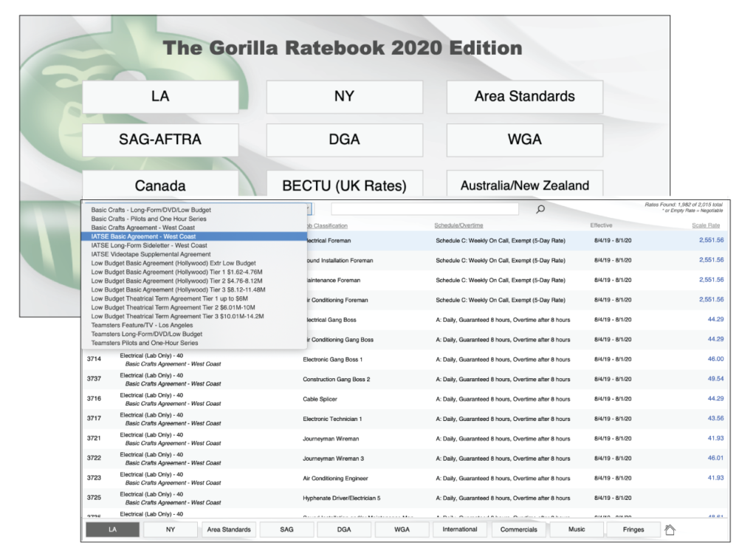Viewport: 756px width, 548px height.
Task: Click the 44.29 rate for Electrical Gang Boss
Action: click(x=716, y=319)
